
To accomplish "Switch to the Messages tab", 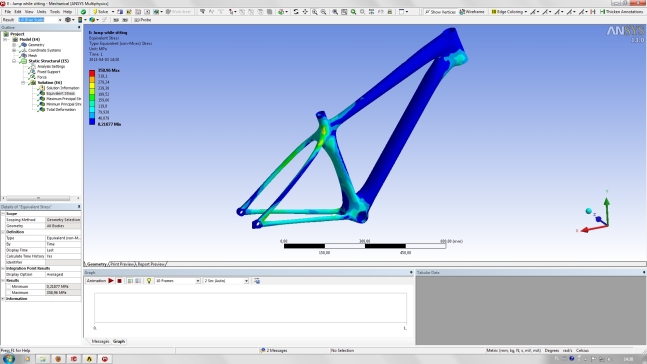I will point(100,341).
